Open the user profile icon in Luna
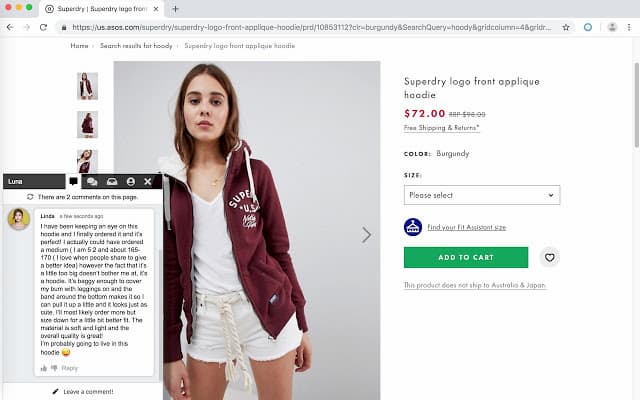This screenshot has width=640, height=400. (x=131, y=182)
